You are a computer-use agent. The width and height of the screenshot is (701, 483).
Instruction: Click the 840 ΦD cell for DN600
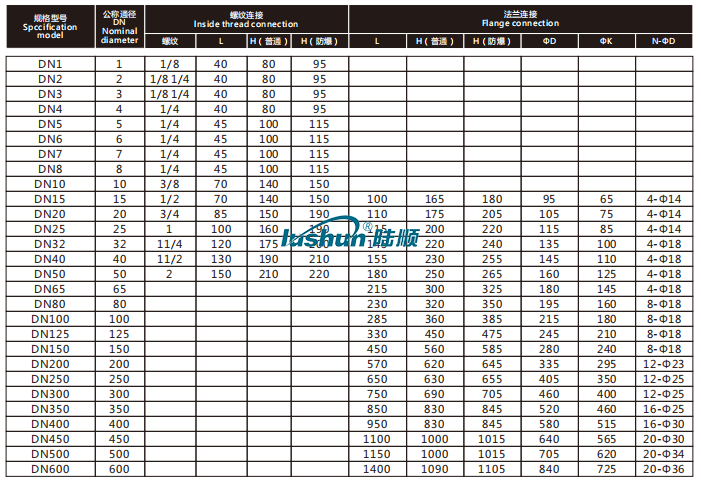(x=550, y=468)
